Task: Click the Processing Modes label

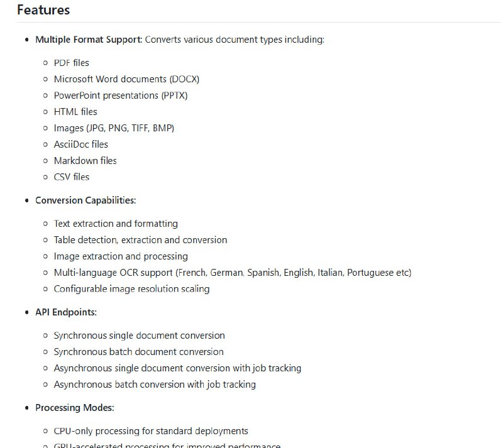Action: [x=75, y=408]
